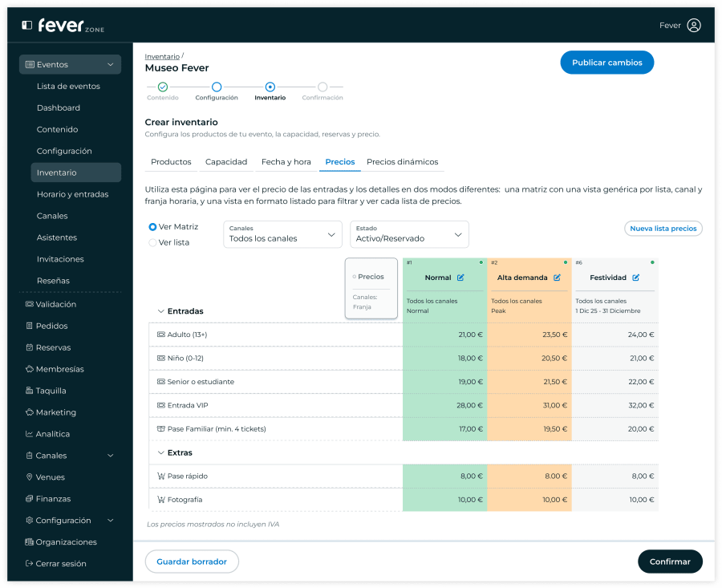Select the Precios radio in header card
The height and width of the screenshot is (588, 722).
click(354, 277)
